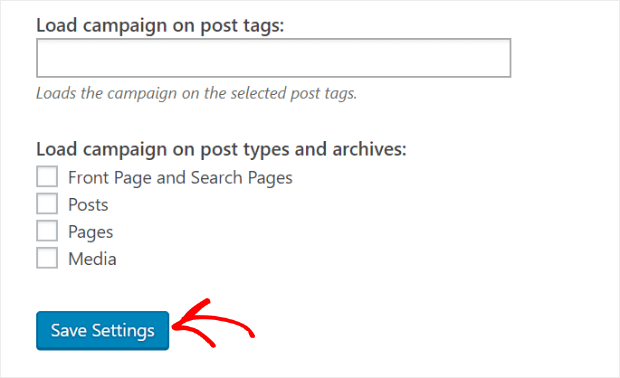Click the 'Front Page and Search Pages' label text
The width and height of the screenshot is (620, 378).
click(180, 178)
